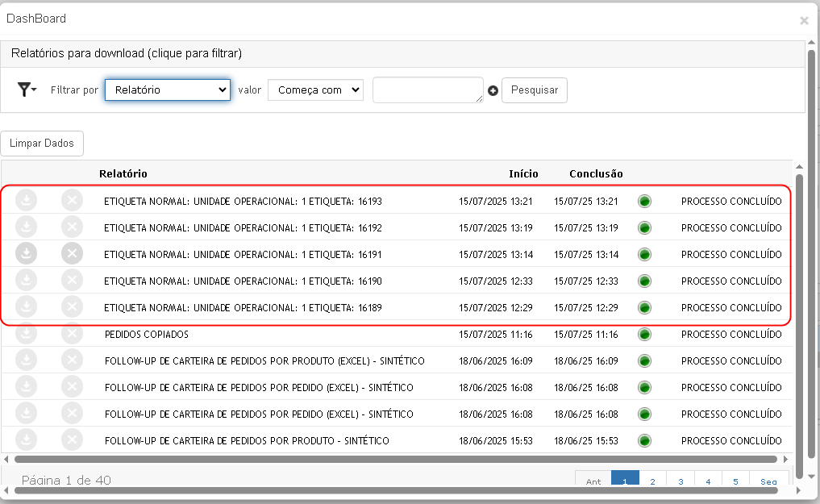
Task: Download the PEDIDOS COPIADOS report
Action: tap(26, 334)
